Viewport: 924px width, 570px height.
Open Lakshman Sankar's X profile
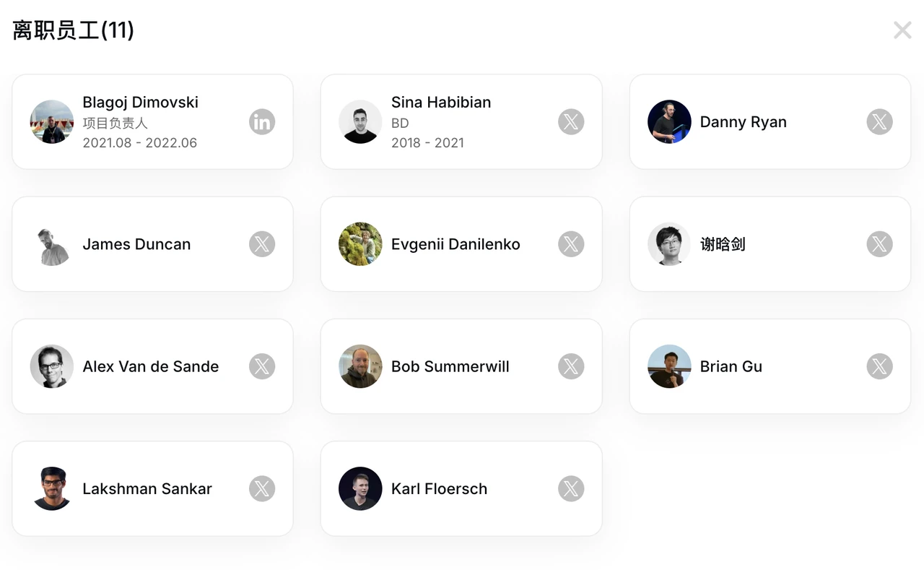(x=262, y=488)
